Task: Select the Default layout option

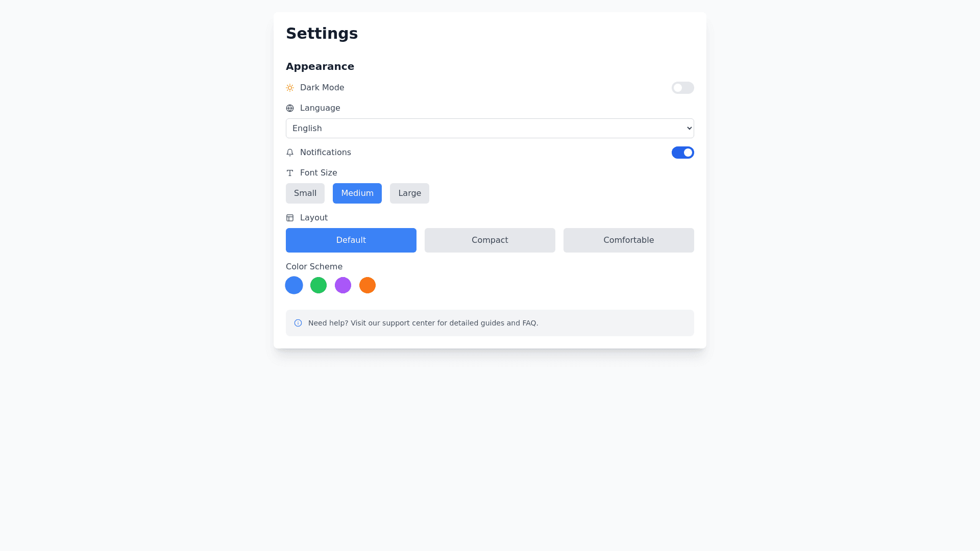Action: point(351,240)
